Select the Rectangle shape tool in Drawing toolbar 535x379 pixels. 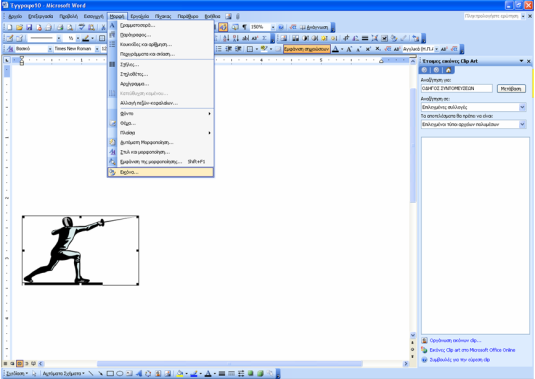110,374
